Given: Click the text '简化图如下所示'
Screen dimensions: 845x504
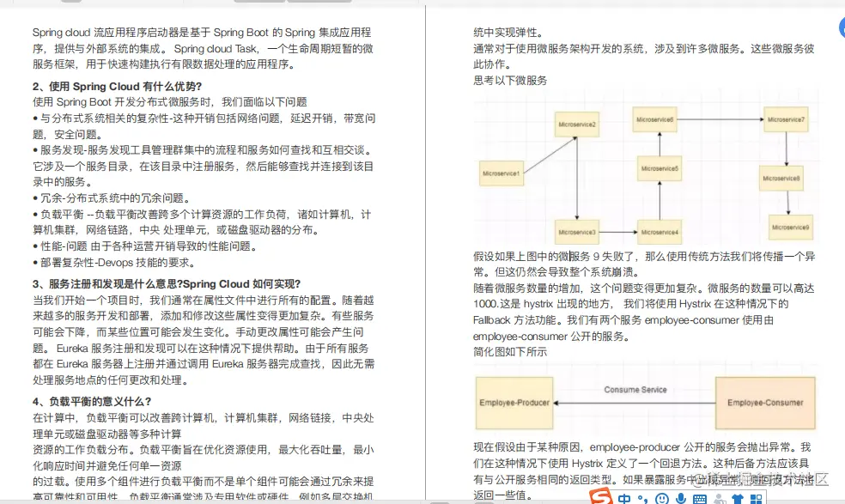Looking at the screenshot, I should (510, 352).
